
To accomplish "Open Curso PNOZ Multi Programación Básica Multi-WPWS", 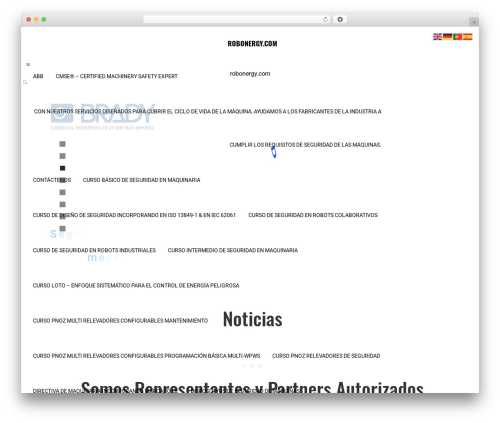I will (x=146, y=356).
